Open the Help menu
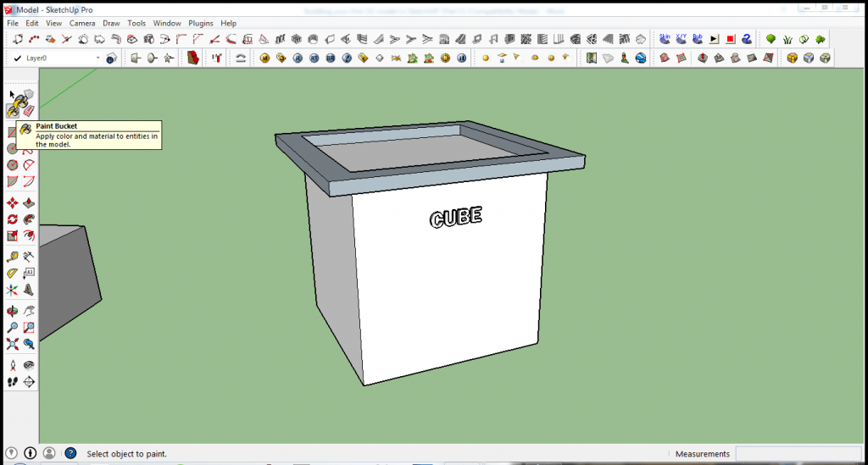Image resolution: width=868 pixels, height=465 pixels. [228, 23]
